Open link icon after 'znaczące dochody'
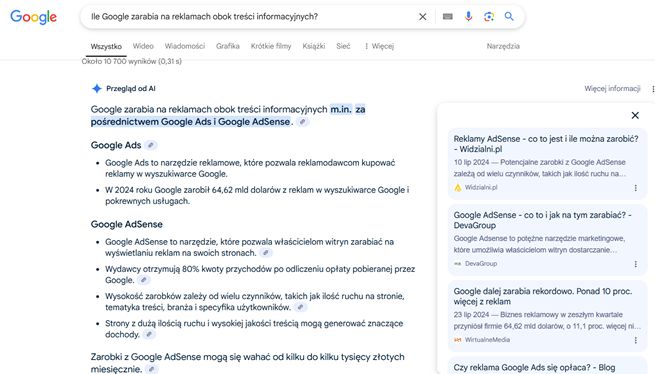 point(149,334)
